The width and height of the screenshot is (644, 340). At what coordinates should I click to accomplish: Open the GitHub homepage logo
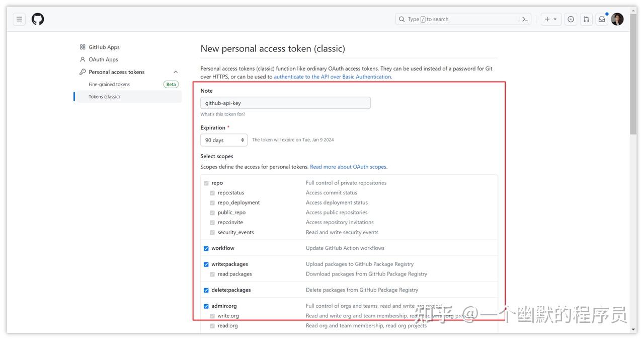[x=38, y=19]
